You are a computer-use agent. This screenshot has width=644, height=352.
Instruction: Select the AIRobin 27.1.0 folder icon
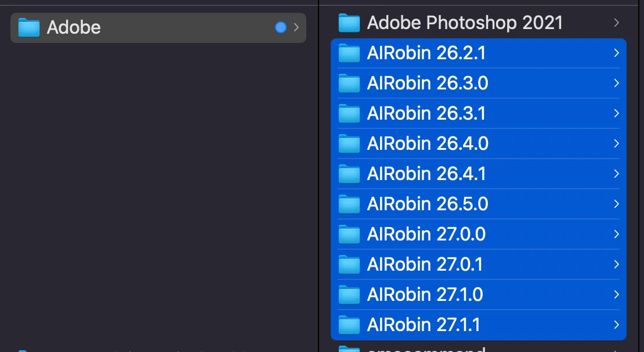pyautogui.click(x=349, y=295)
